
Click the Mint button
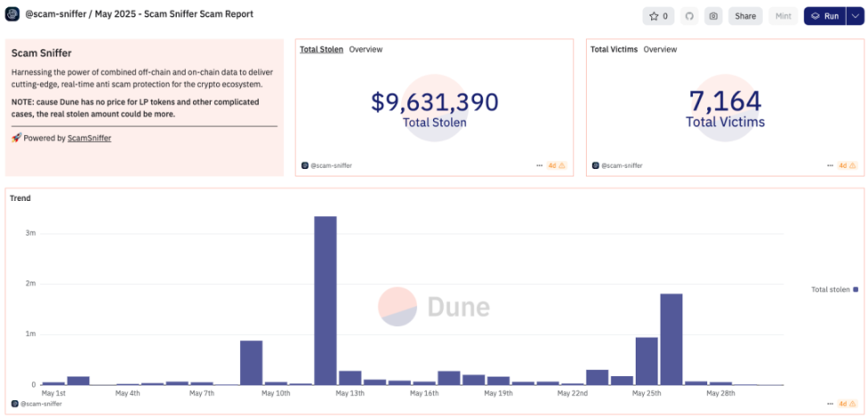coord(783,16)
